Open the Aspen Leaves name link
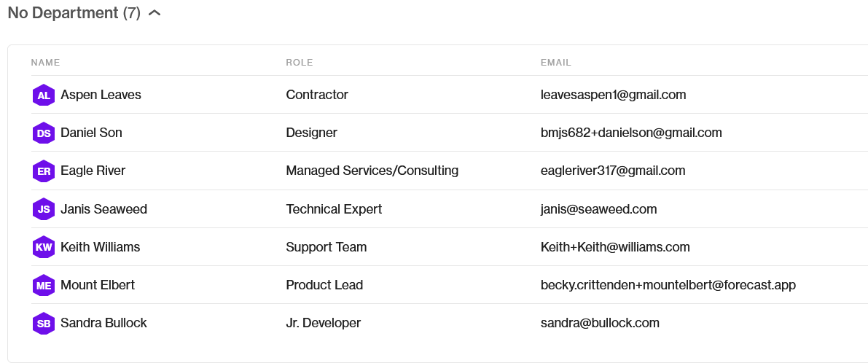 click(101, 95)
